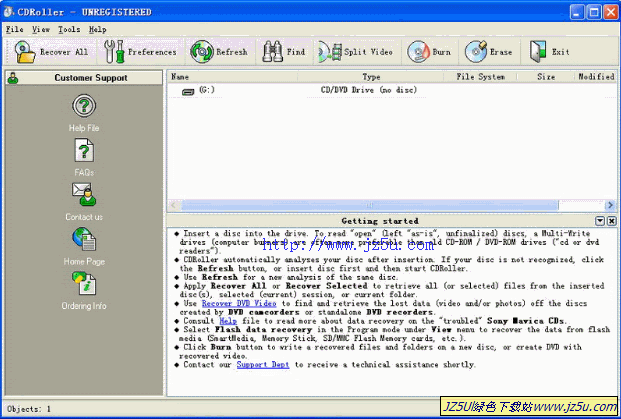Sort list by Name column header
The height and width of the screenshot is (419, 621).
pyautogui.click(x=232, y=77)
